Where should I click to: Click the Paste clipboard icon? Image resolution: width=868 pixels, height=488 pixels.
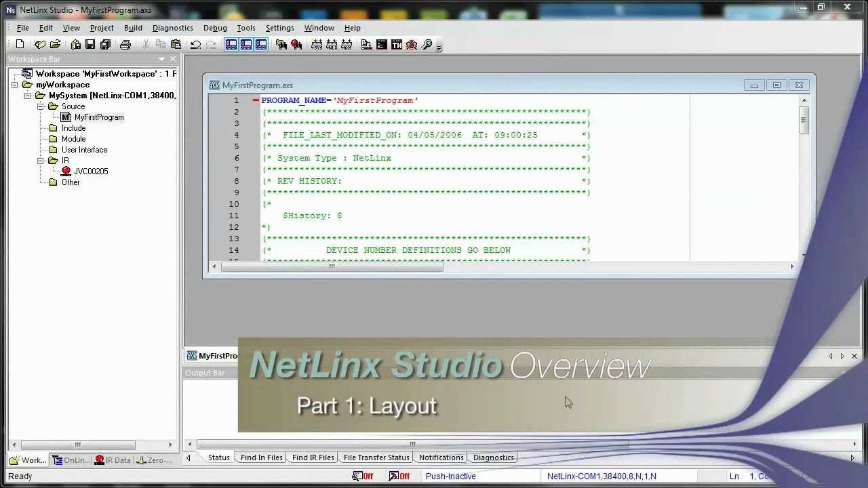(x=176, y=45)
